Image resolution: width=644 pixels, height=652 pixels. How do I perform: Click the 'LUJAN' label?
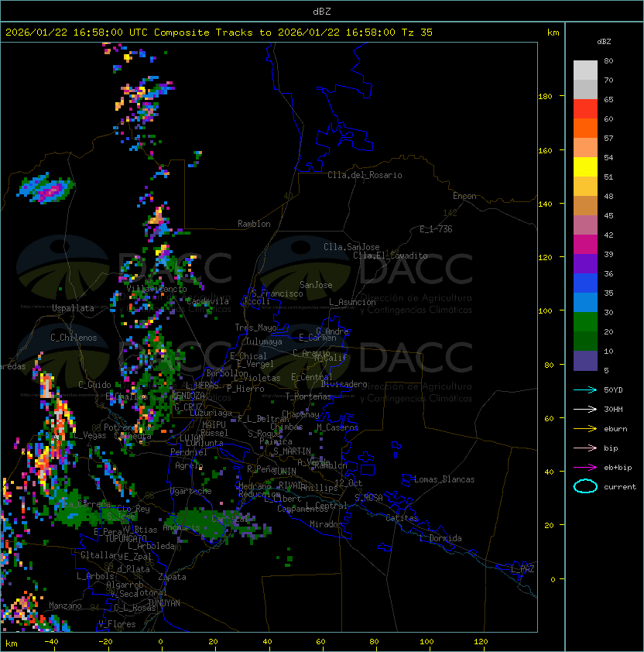coord(192,438)
